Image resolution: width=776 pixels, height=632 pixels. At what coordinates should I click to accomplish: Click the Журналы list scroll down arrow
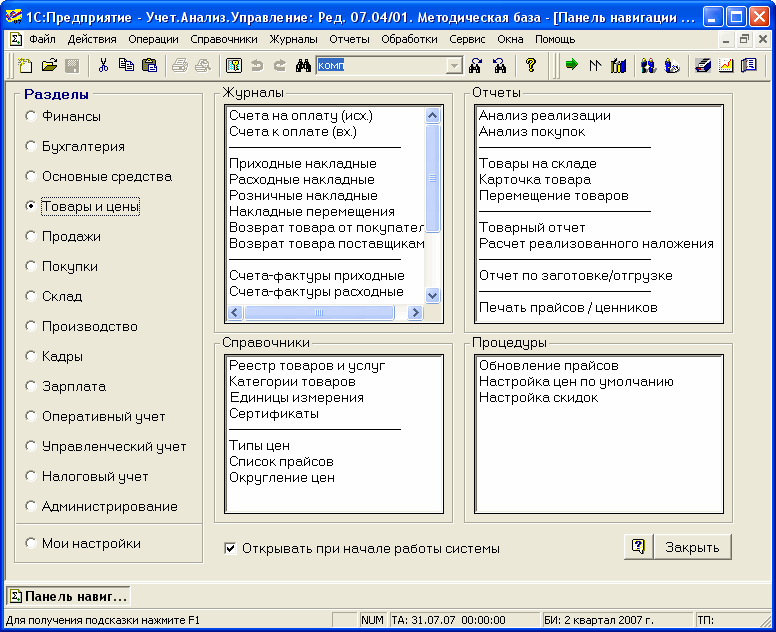tap(433, 295)
